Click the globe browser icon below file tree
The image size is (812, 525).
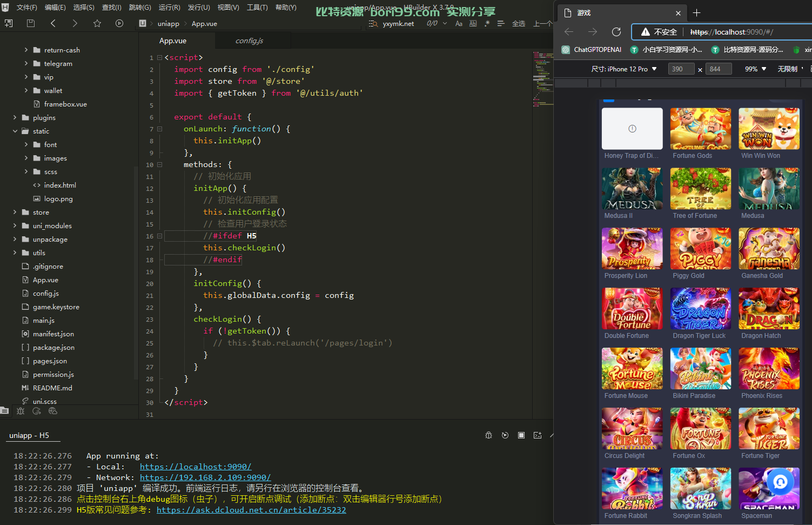(53, 411)
